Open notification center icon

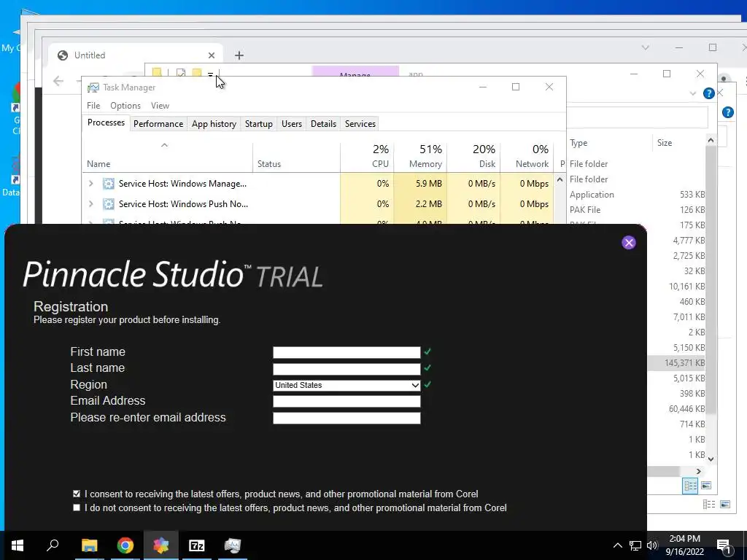[724, 546]
